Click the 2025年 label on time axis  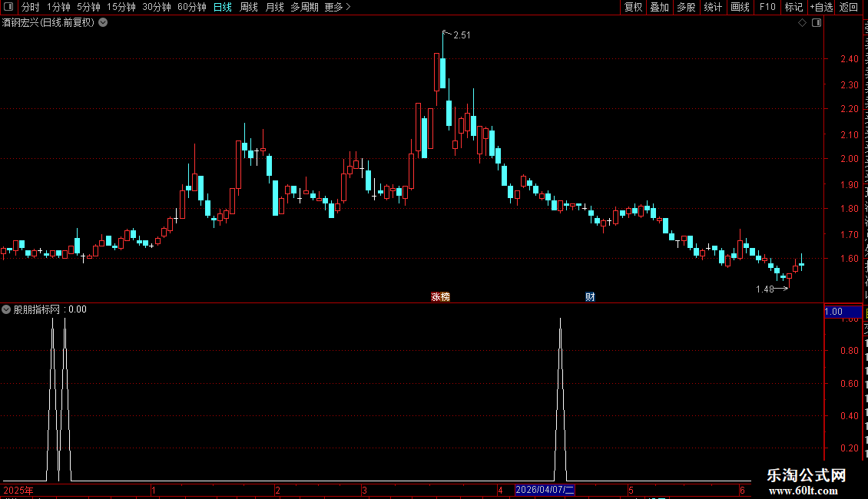18,490
